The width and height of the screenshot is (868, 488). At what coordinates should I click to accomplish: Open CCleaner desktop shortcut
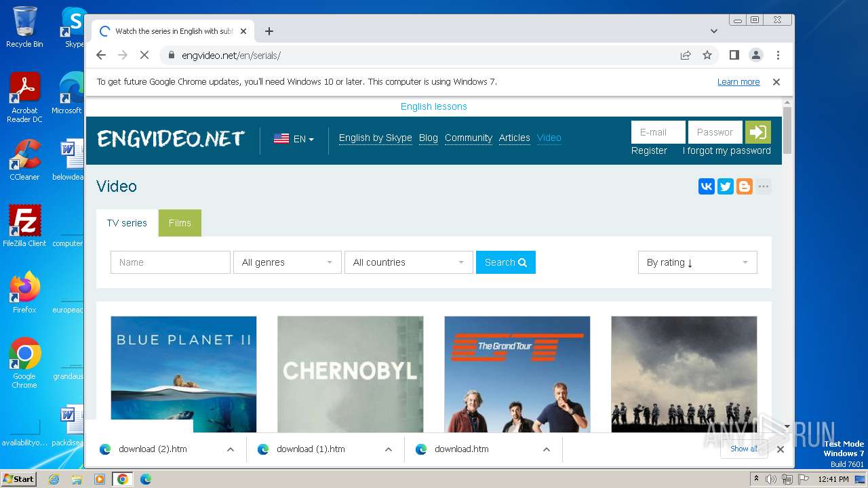pyautogui.click(x=24, y=160)
